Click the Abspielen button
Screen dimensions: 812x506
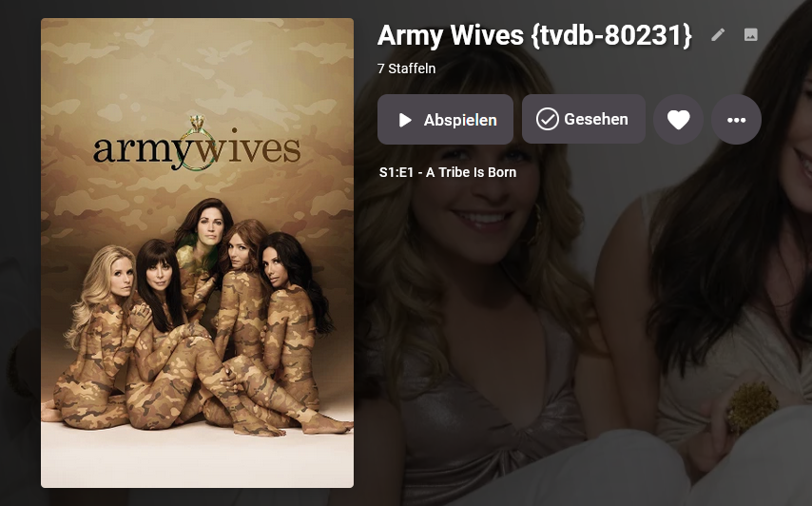445,120
